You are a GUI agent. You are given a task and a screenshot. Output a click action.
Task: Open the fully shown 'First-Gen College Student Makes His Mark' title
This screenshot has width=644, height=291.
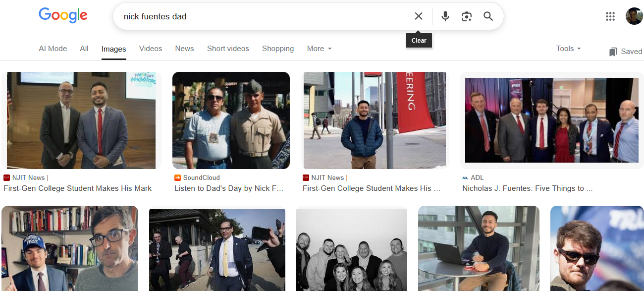[78, 188]
